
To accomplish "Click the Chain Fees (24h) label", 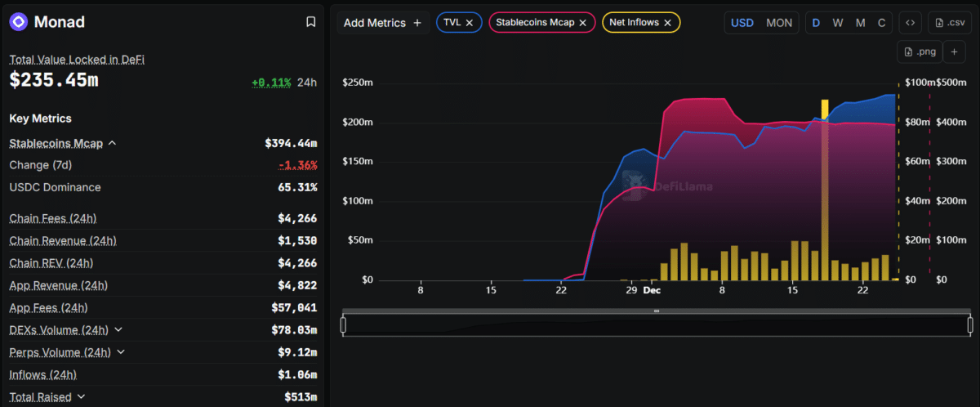I will [x=54, y=218].
